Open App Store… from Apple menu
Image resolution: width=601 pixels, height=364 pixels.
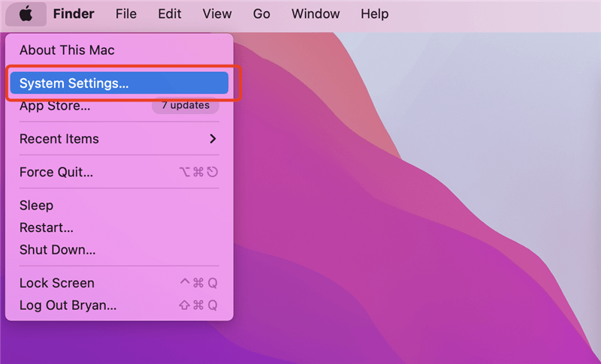(x=119, y=105)
